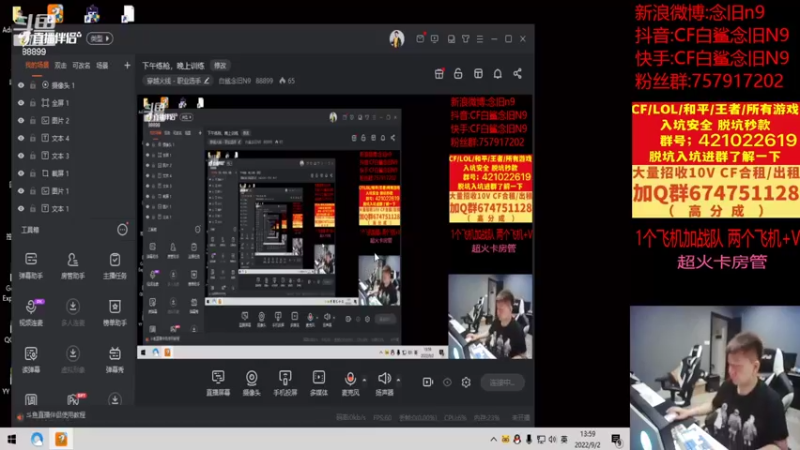Open 斗鱼直播伴侣使用教程 link
Viewport: 800px width, 450px height.
(56, 416)
